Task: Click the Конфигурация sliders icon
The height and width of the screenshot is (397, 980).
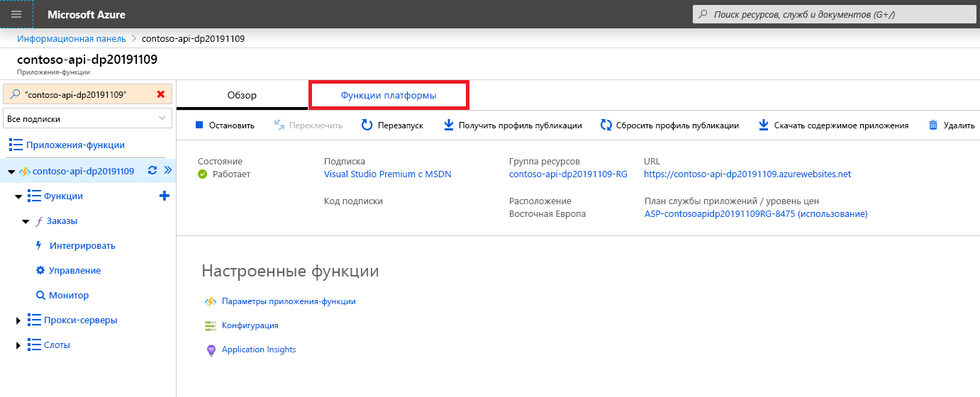Action: coord(211,325)
